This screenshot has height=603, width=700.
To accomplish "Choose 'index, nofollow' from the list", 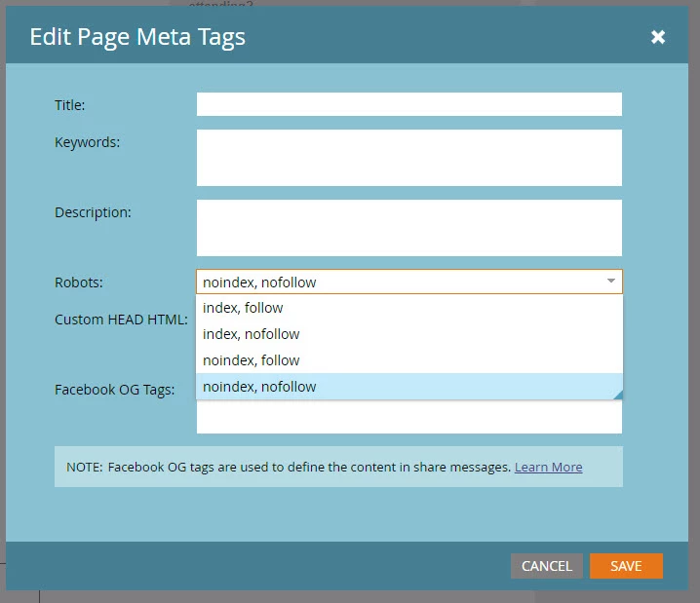I will tap(408, 334).
